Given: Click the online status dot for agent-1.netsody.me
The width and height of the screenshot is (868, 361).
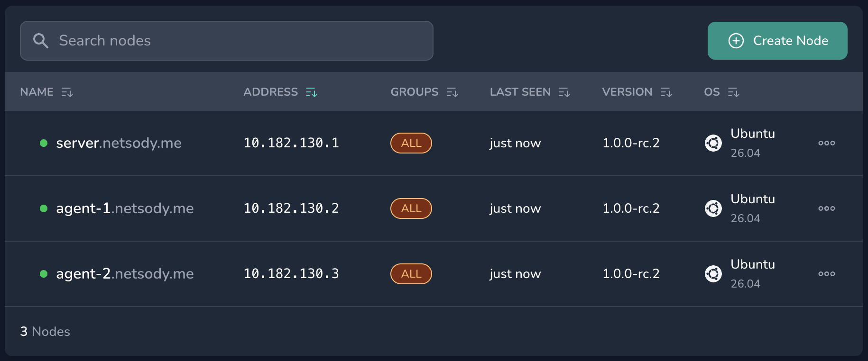Looking at the screenshot, I should pyautogui.click(x=44, y=208).
